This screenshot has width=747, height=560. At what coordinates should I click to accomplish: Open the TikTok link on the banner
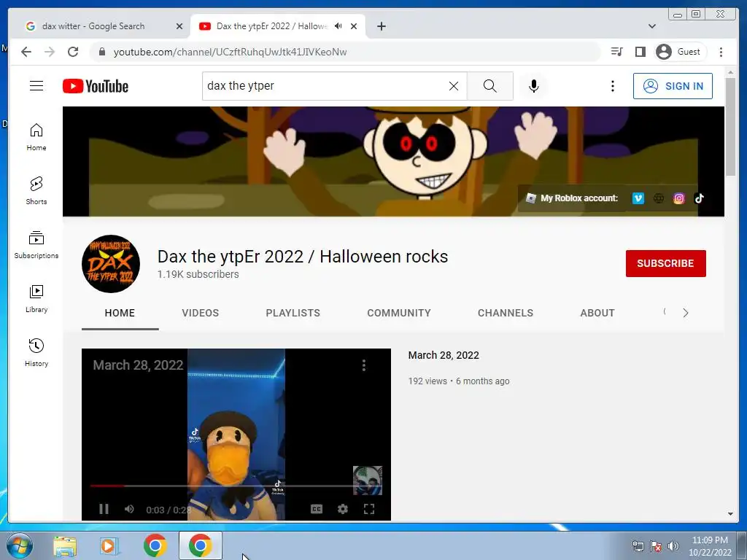(x=699, y=198)
